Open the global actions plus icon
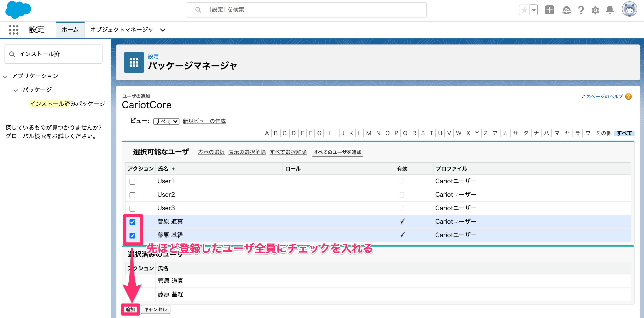Image resolution: width=644 pixels, height=318 pixels. coord(549,10)
